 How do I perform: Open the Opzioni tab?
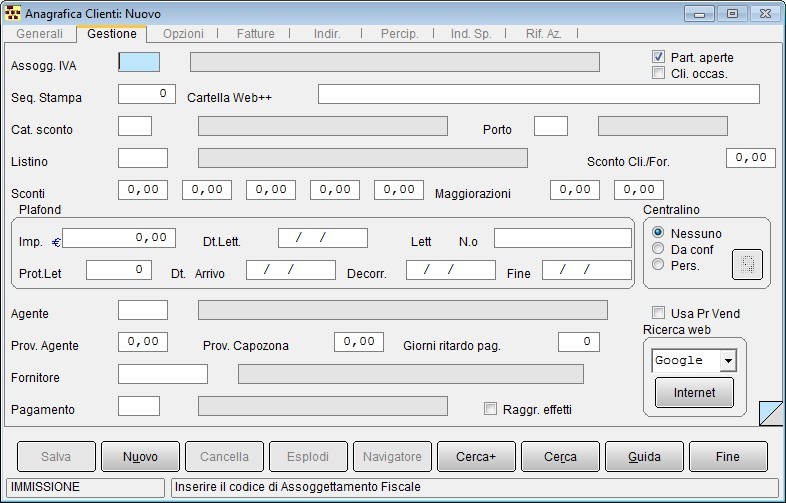[x=183, y=34]
